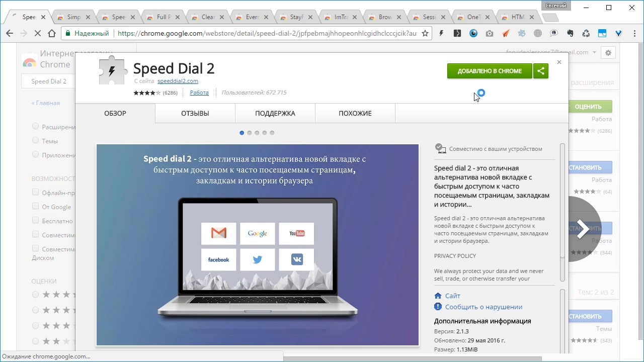The image size is (644, 362).
Task: Select the Темы radio button
Action: point(35,141)
